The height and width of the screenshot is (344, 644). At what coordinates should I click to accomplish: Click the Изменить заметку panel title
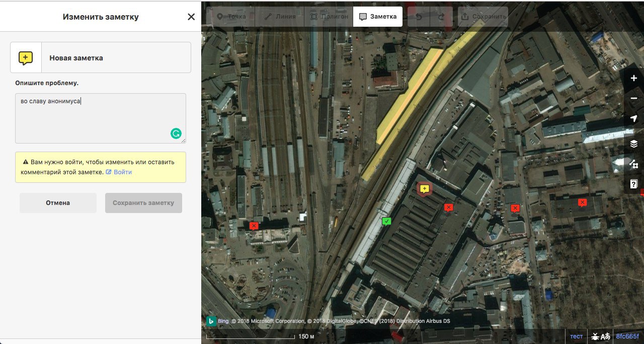click(x=101, y=17)
